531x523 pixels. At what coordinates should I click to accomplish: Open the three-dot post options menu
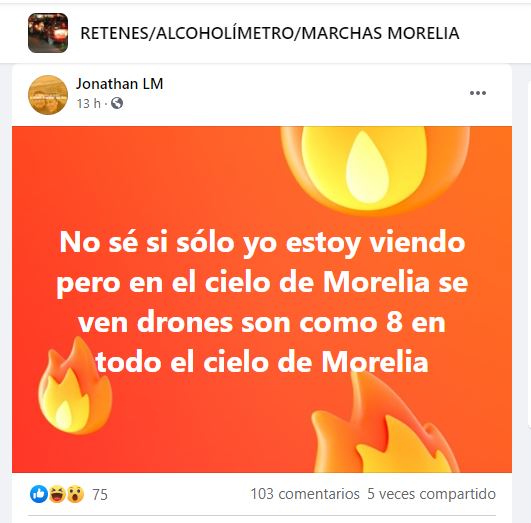click(x=477, y=93)
